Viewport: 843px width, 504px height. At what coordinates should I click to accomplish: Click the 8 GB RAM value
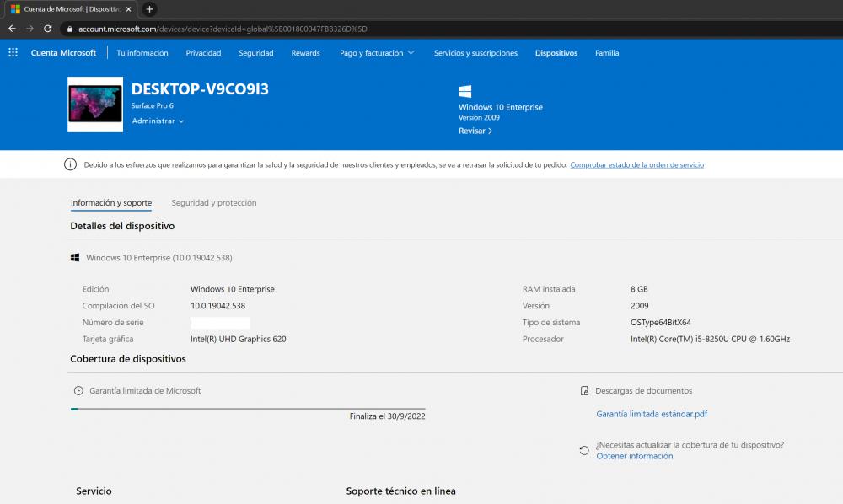[639, 289]
